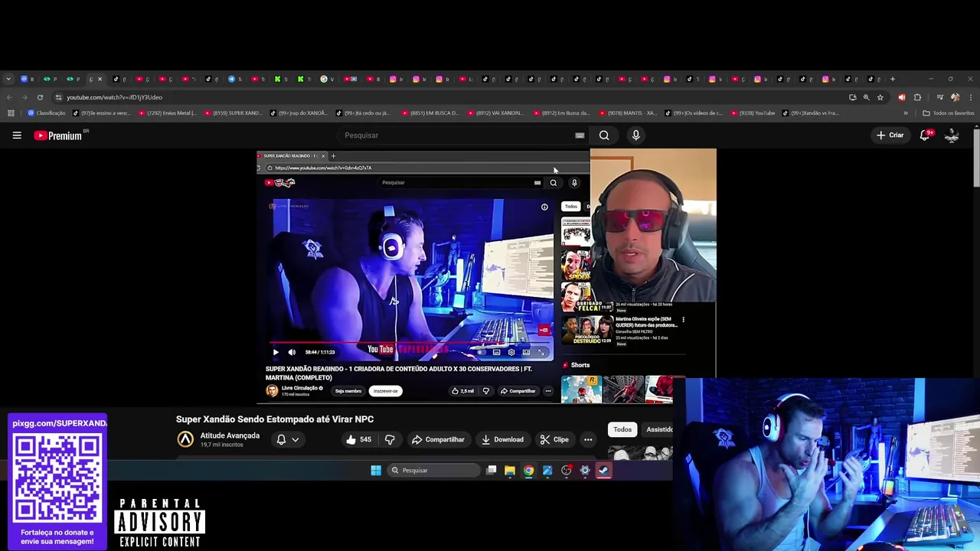
Task: Open the YouTube account avatar menu
Action: click(952, 135)
